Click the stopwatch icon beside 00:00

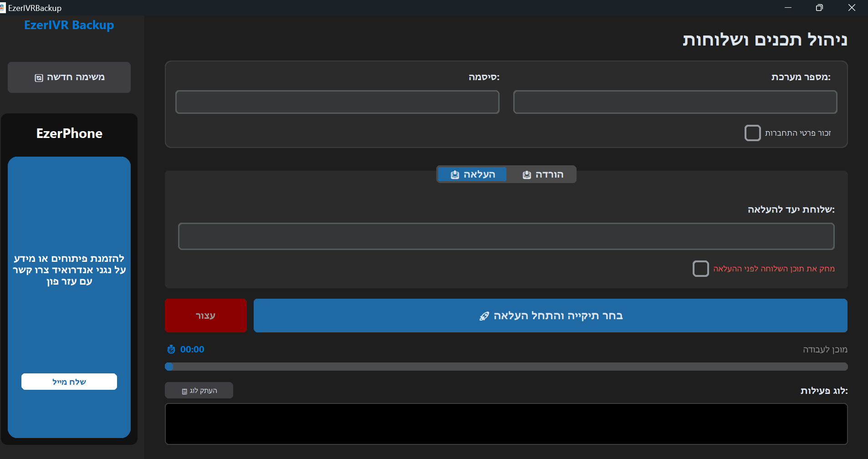pos(171,349)
